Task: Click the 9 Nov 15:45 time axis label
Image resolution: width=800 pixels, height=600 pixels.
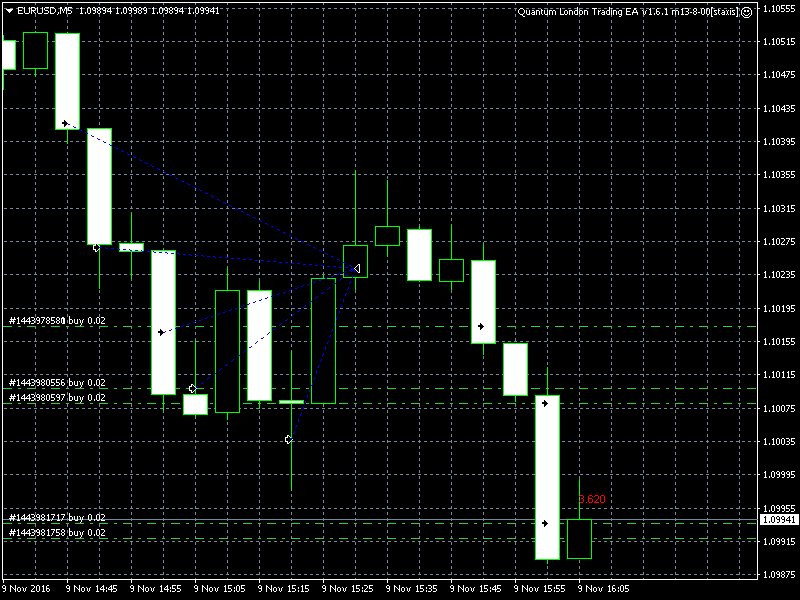Action: [476, 588]
